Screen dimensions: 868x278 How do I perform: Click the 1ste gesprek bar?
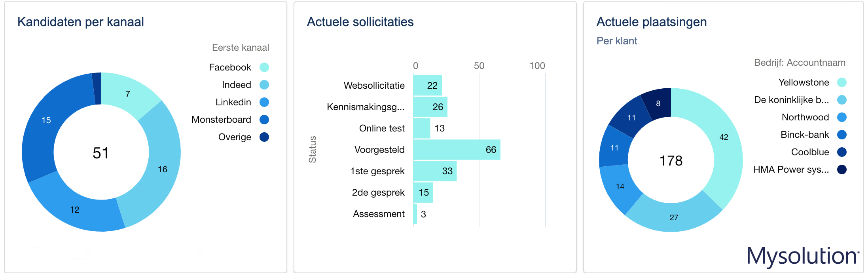point(434,171)
